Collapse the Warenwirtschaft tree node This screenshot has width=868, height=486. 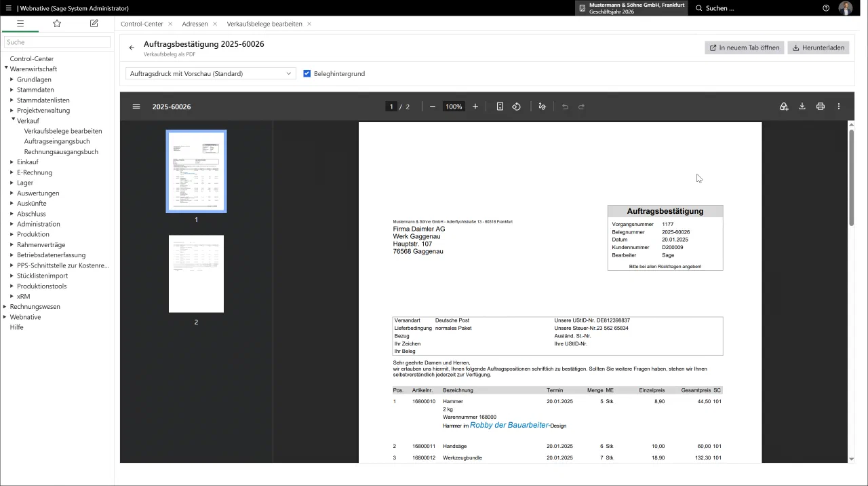tap(6, 68)
